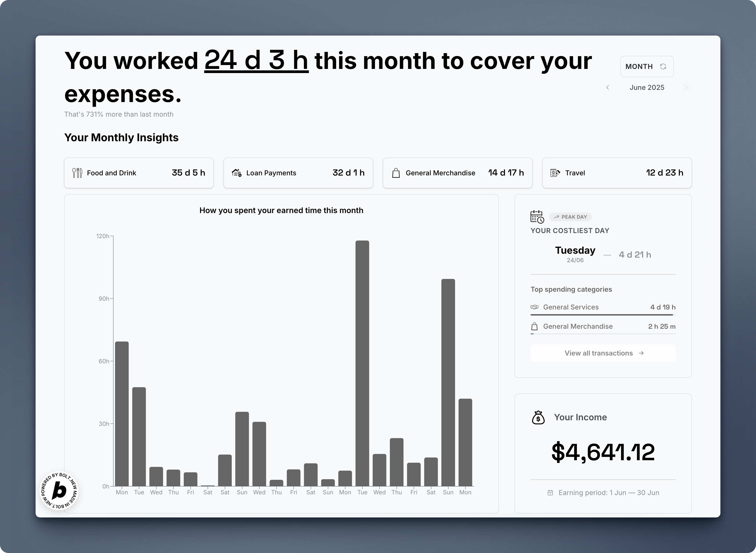Click the Powered by Bolt.new badge

59,491
